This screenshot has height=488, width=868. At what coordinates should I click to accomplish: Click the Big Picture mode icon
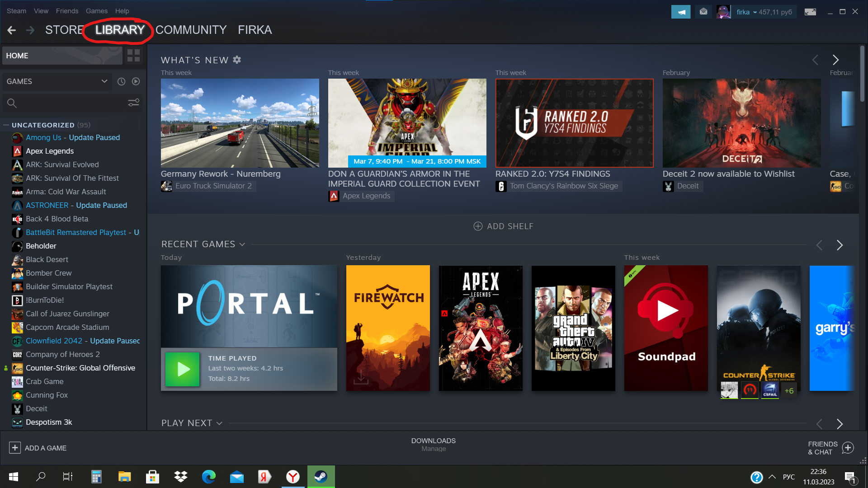pos(810,12)
